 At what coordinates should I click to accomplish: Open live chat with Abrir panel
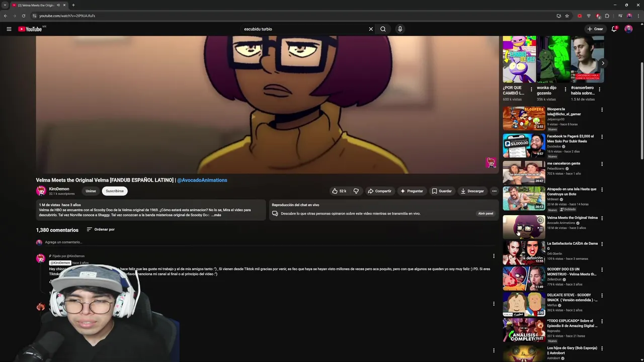tap(486, 214)
